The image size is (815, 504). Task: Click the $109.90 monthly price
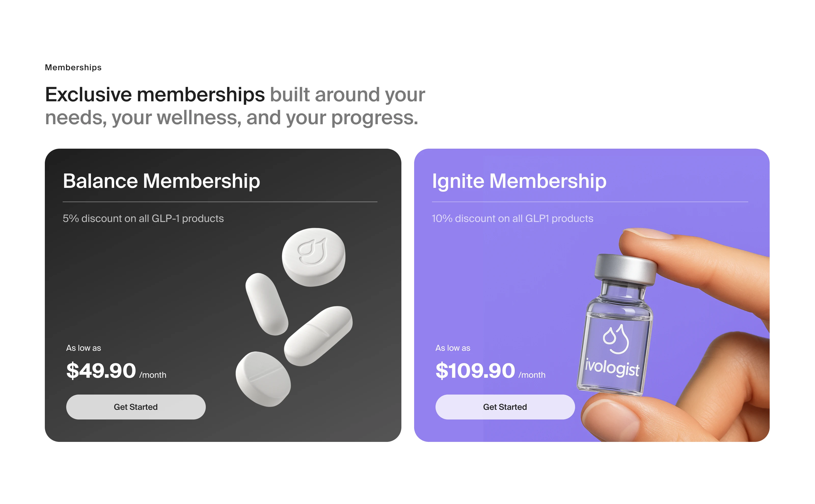[490, 371]
